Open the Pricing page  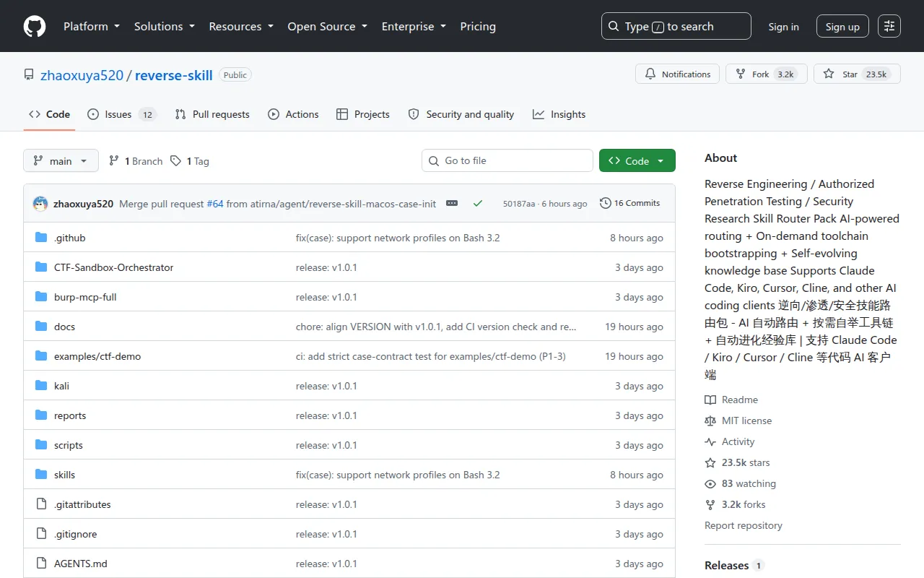pos(478,26)
